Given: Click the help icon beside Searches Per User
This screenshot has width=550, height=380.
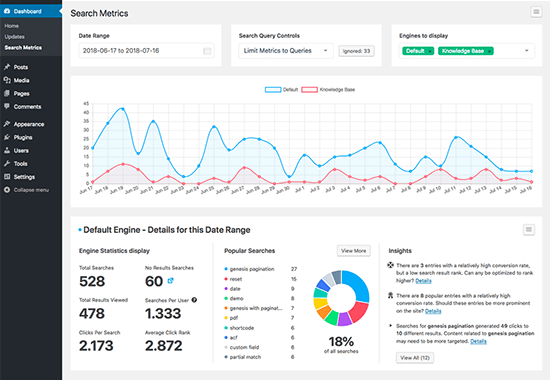Looking at the screenshot, I should 194,300.
